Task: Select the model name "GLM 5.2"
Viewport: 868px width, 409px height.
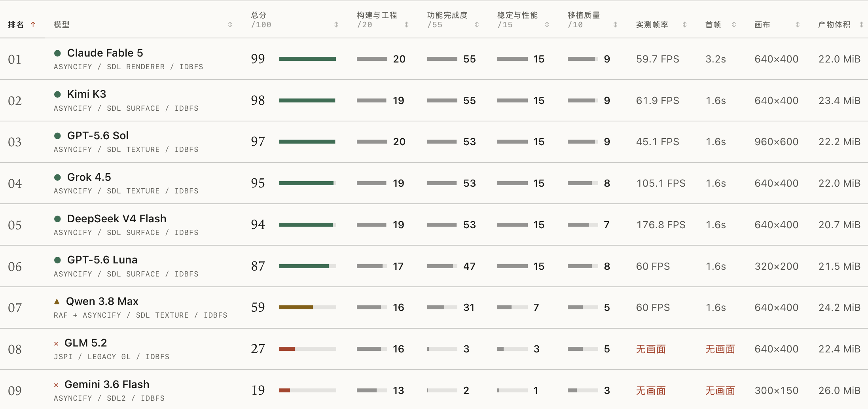Action: (85, 343)
